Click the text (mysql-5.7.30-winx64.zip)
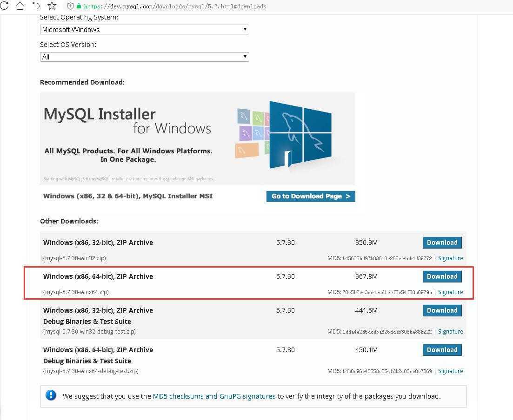 pyautogui.click(x=76, y=292)
